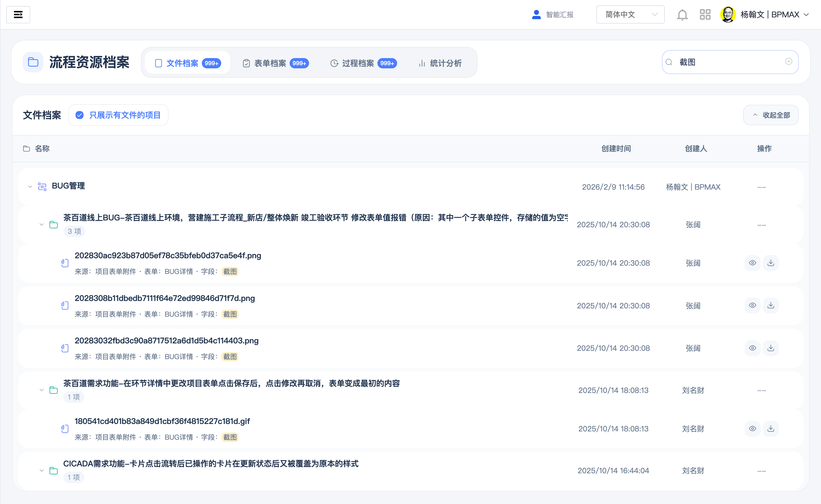Image resolution: width=821 pixels, height=504 pixels.
Task: Click the folder icon beside 流程资源档案 title
Action: 33,62
